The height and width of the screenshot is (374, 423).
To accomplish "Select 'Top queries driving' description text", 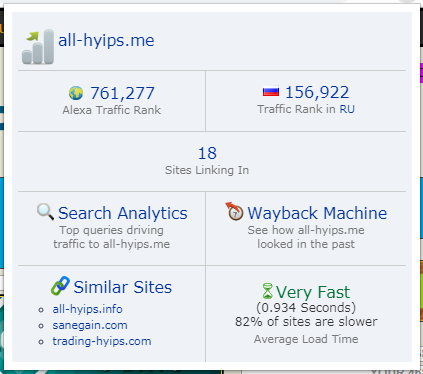I will (112, 230).
